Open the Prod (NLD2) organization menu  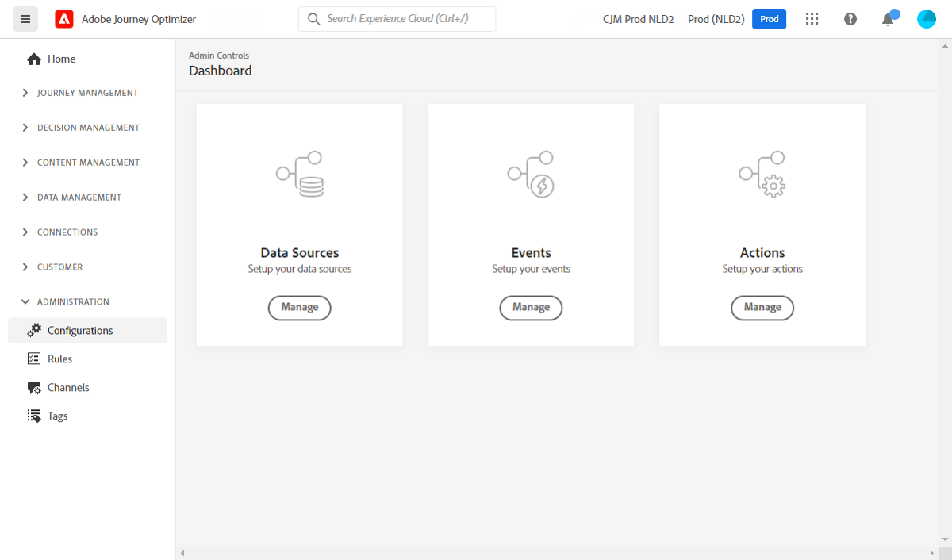tap(716, 18)
